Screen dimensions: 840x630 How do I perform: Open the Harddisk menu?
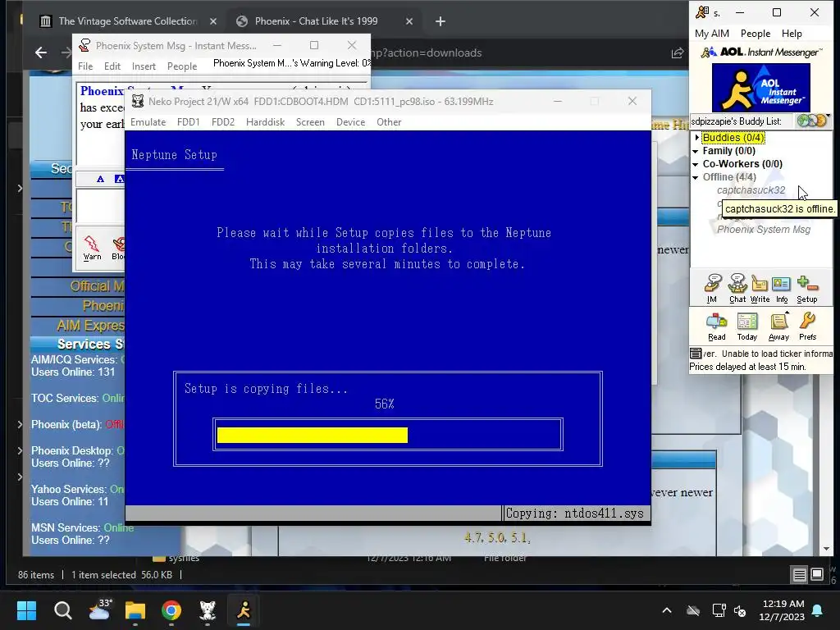265,122
